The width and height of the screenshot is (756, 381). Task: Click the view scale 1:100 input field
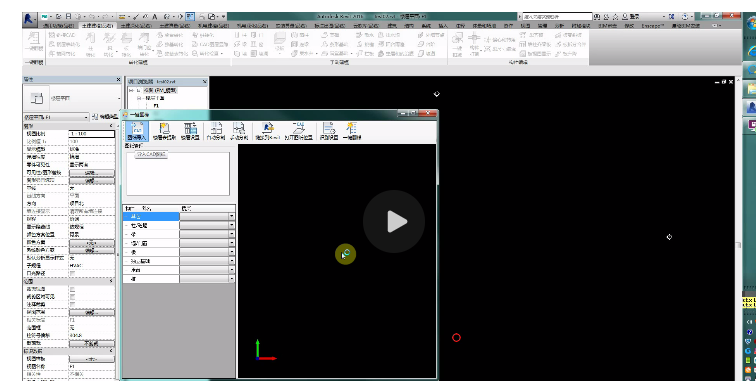[x=92, y=134]
